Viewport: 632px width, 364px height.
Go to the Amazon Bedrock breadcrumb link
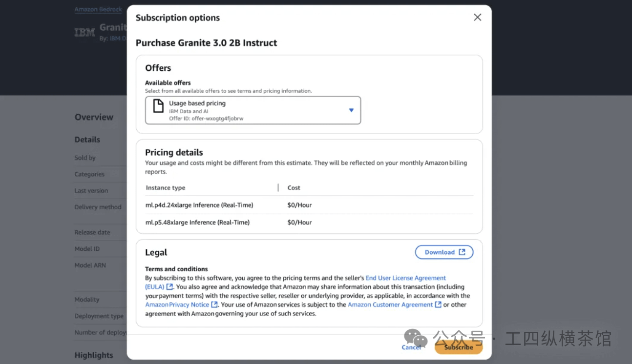(98, 9)
